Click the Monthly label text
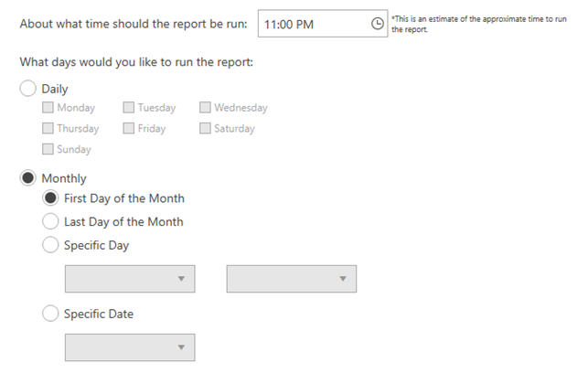 [x=64, y=178]
